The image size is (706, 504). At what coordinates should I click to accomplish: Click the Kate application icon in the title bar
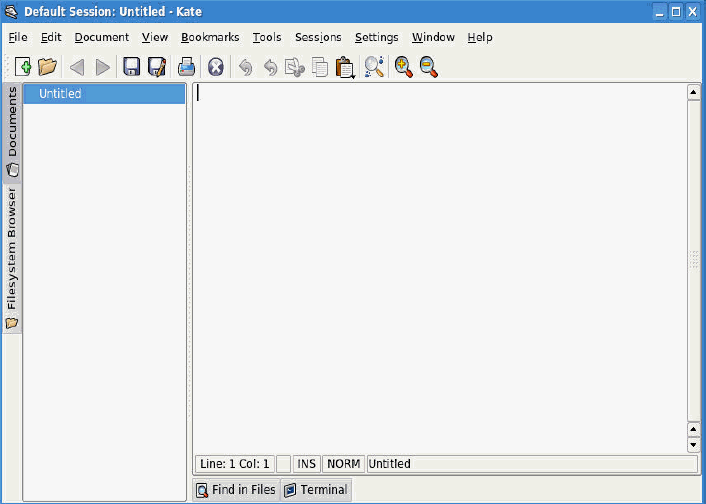(11, 11)
